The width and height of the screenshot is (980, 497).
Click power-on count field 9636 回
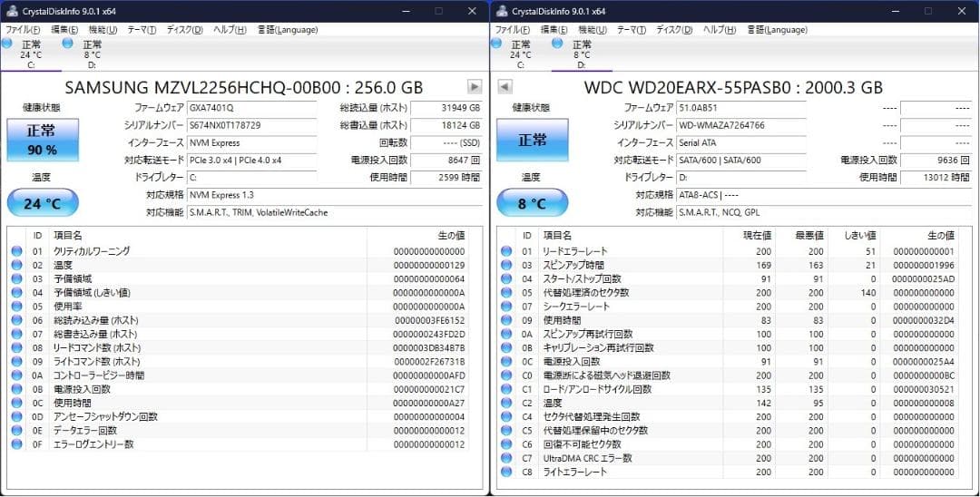pyautogui.click(x=936, y=160)
